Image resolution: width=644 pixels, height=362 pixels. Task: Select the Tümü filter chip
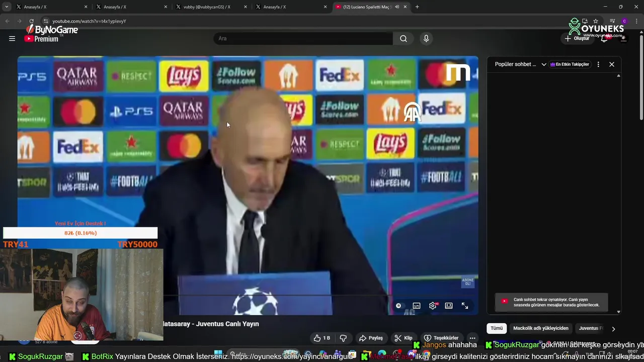[x=497, y=328]
